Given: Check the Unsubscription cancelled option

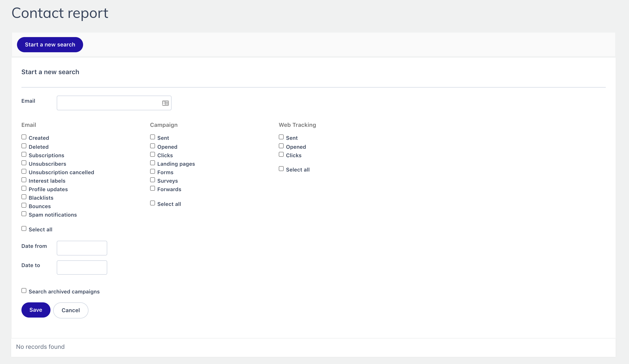Looking at the screenshot, I should pos(24,172).
